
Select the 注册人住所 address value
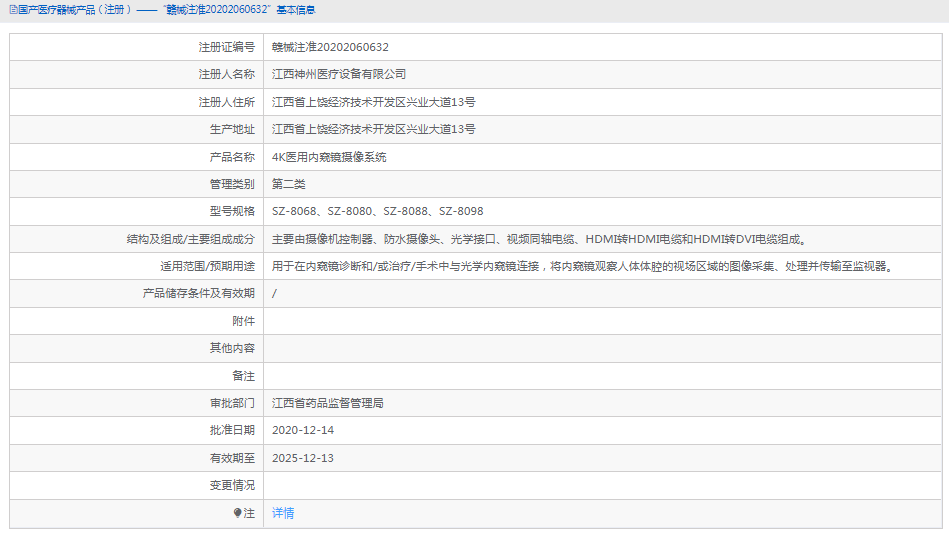[373, 102]
